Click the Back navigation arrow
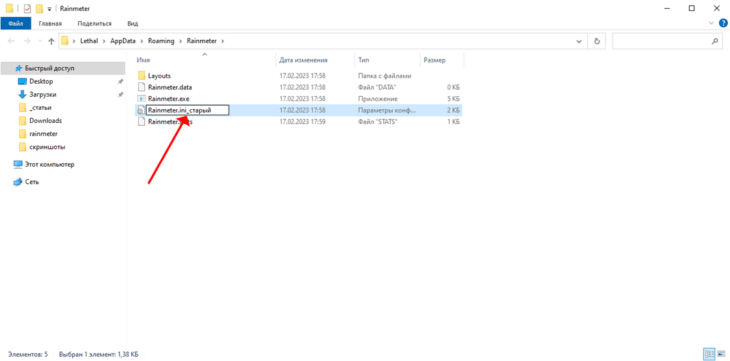730x361 pixels. pyautogui.click(x=11, y=41)
